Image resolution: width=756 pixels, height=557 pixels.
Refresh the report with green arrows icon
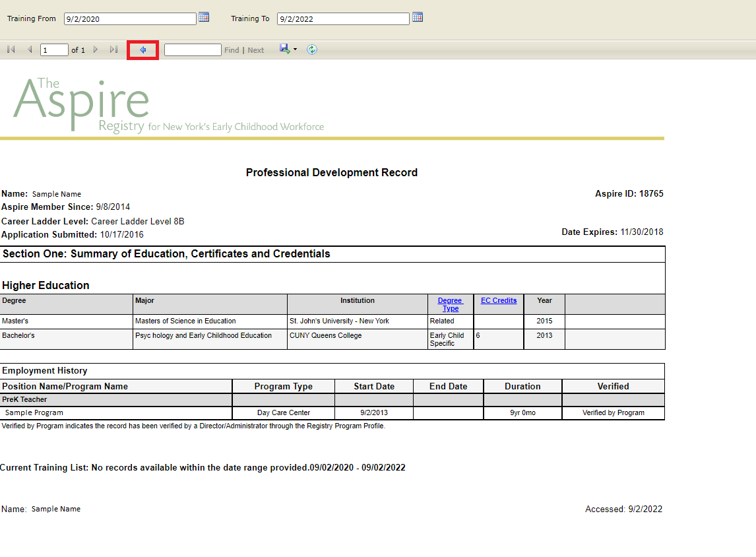coord(312,49)
